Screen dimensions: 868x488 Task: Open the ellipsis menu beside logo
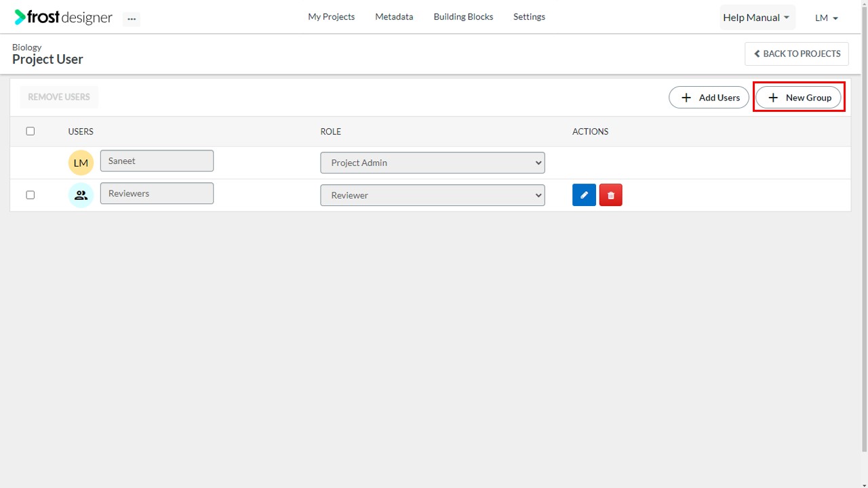point(132,19)
